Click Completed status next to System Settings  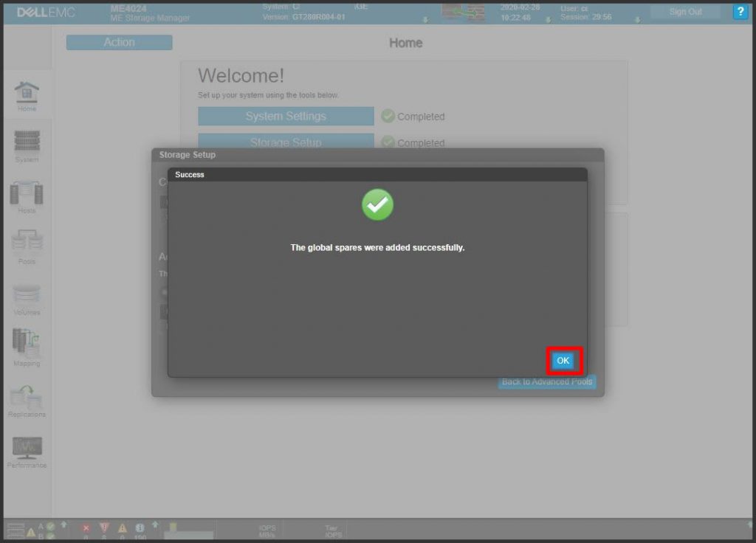click(x=413, y=116)
